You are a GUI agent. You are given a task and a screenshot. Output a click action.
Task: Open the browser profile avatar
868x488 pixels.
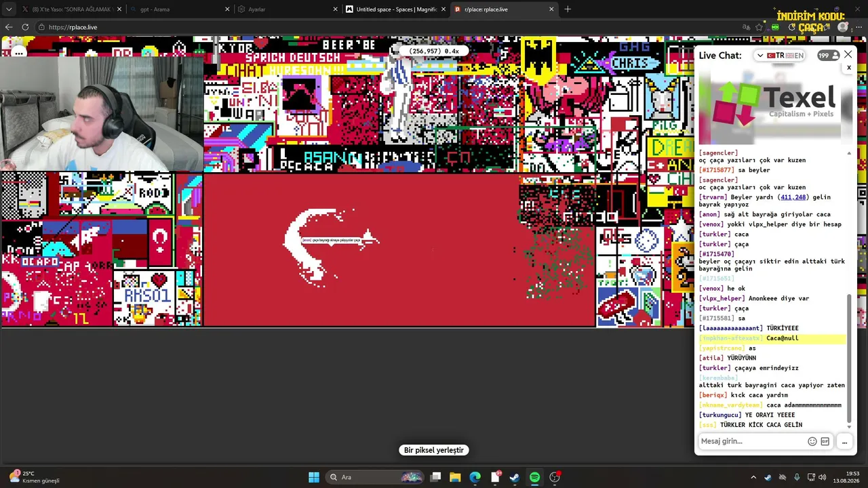(843, 27)
